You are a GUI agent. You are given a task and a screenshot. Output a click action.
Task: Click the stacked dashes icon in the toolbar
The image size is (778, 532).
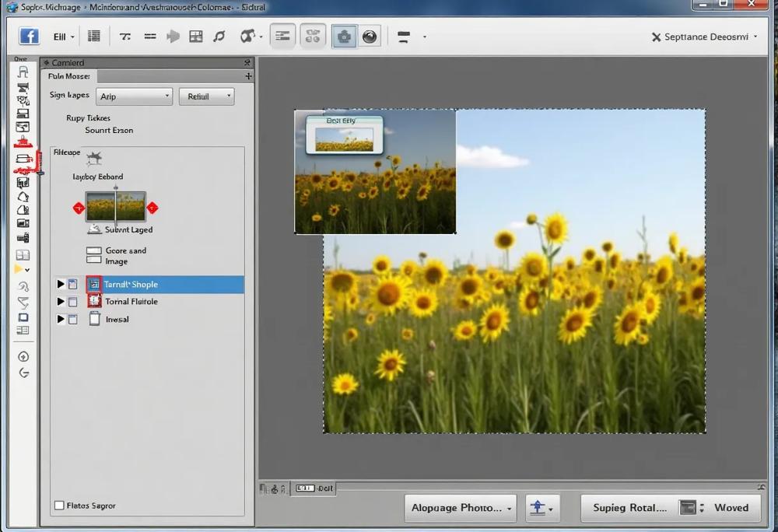pyautogui.click(x=404, y=37)
